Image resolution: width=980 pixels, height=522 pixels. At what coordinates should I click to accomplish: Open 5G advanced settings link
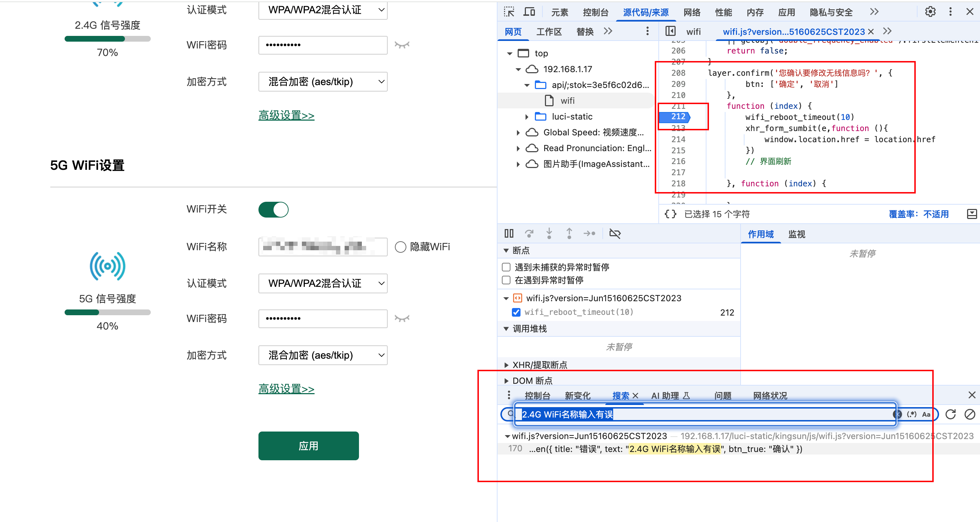click(x=286, y=388)
